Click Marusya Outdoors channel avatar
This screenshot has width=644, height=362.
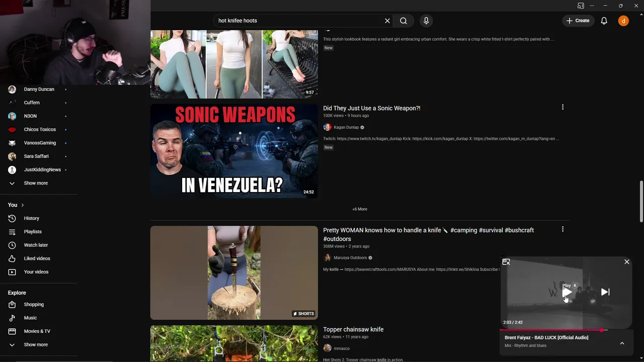pos(327,257)
